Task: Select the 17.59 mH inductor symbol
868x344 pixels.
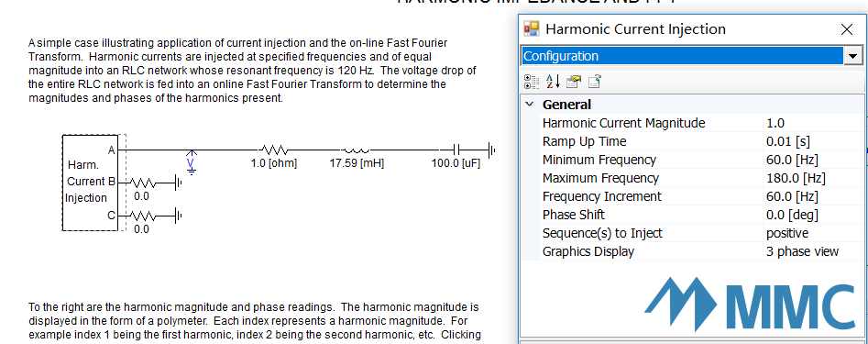Action: 356,150
